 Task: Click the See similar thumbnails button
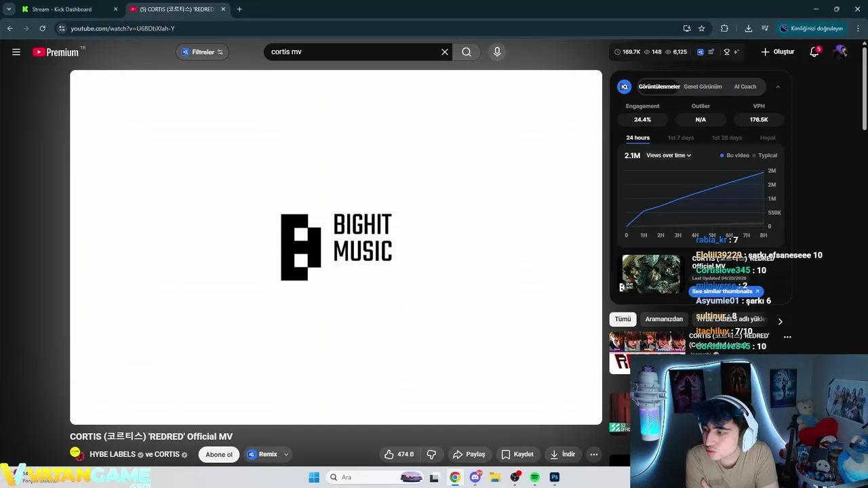coord(726,291)
